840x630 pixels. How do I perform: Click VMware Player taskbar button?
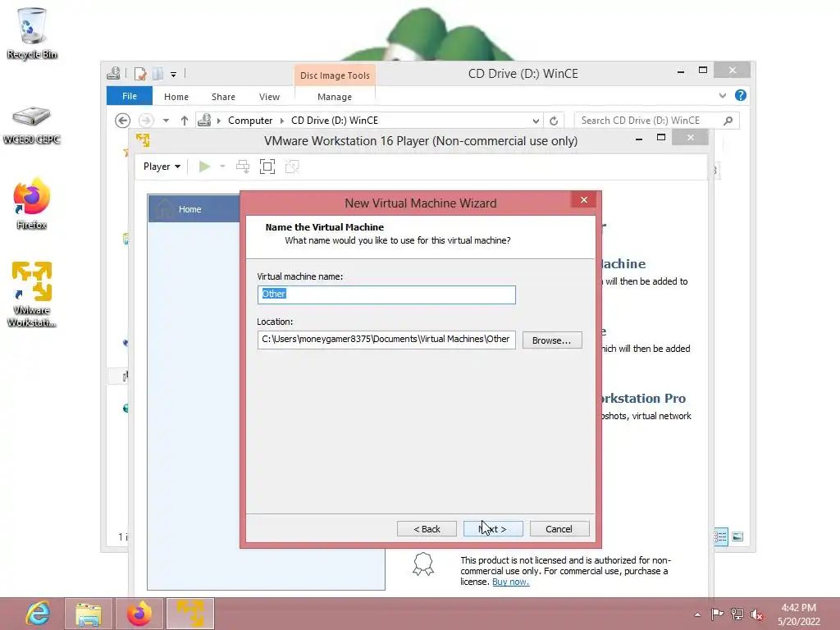(x=190, y=614)
